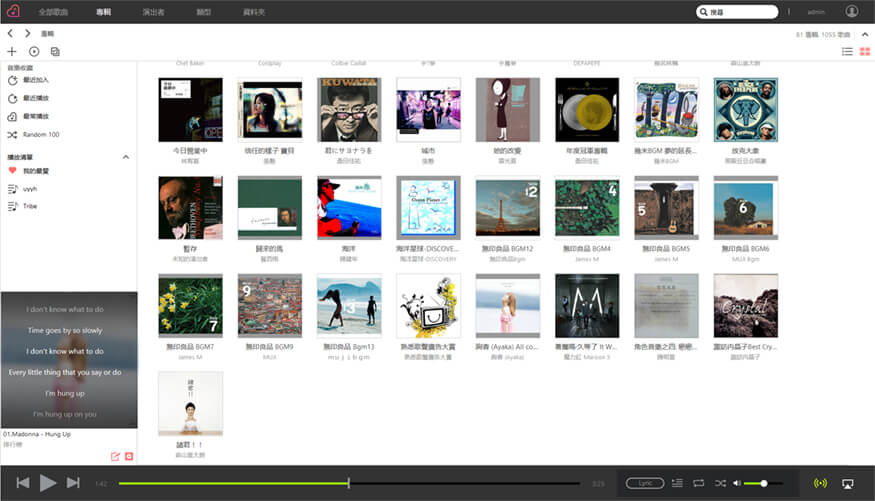Open the play queue list icon
Image resolution: width=875 pixels, height=501 pixels.
[677, 483]
